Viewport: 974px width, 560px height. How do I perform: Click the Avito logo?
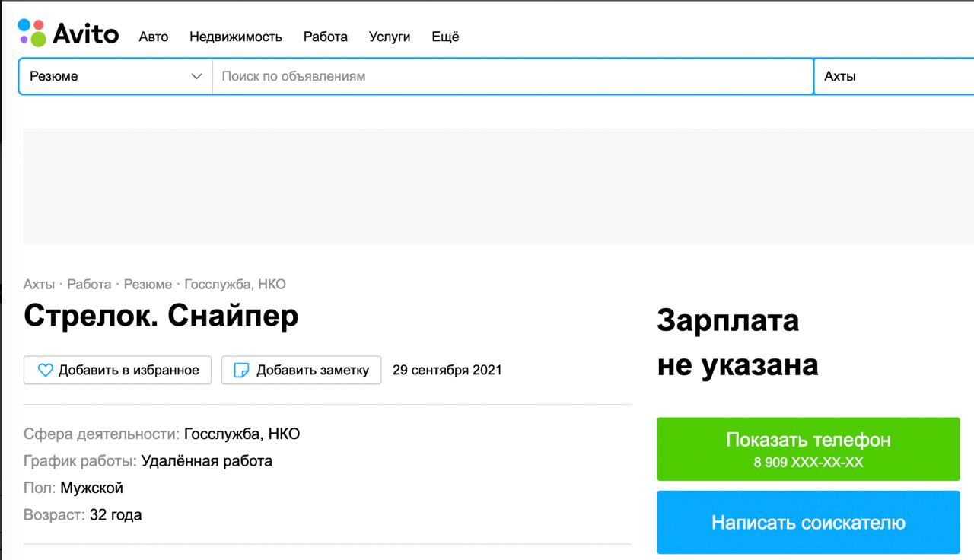point(68,33)
